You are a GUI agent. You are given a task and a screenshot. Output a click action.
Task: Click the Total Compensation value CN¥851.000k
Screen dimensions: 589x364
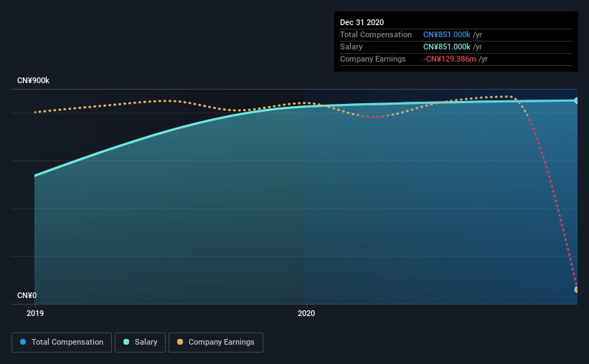tap(447, 34)
